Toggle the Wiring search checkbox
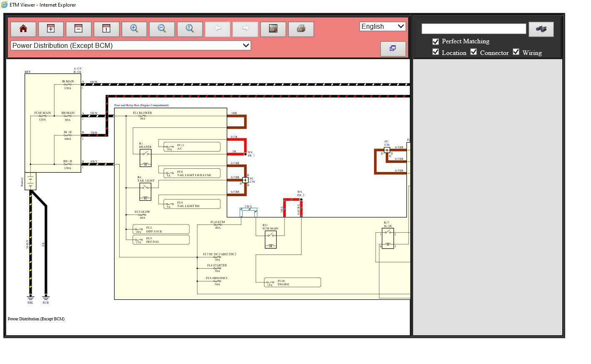591x364 pixels. point(516,52)
